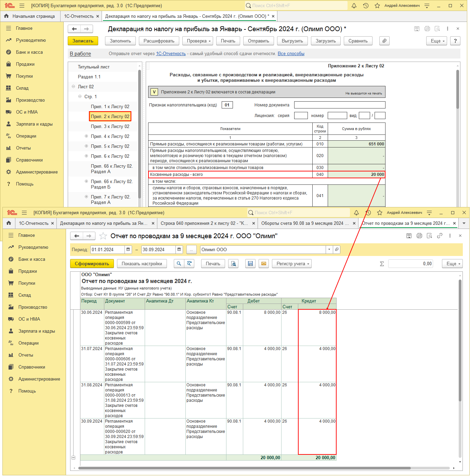
Task: Open the calendar picker for the start date 01.01.2024
Action: pyautogui.click(x=128, y=249)
